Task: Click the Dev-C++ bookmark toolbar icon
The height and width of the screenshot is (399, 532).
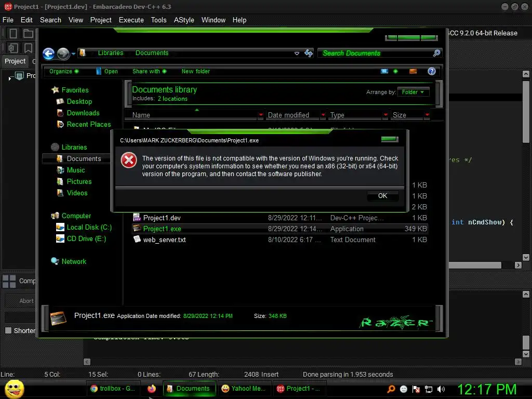Action: click(x=28, y=48)
